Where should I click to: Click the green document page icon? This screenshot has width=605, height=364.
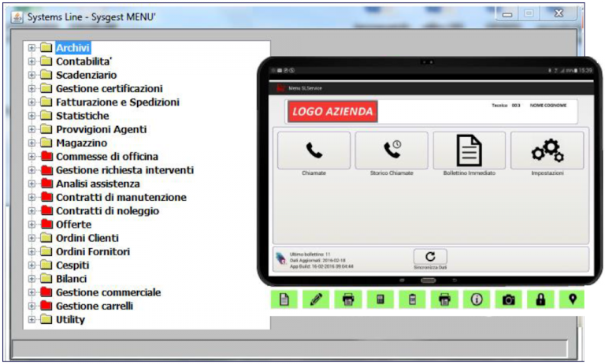pyautogui.click(x=284, y=299)
